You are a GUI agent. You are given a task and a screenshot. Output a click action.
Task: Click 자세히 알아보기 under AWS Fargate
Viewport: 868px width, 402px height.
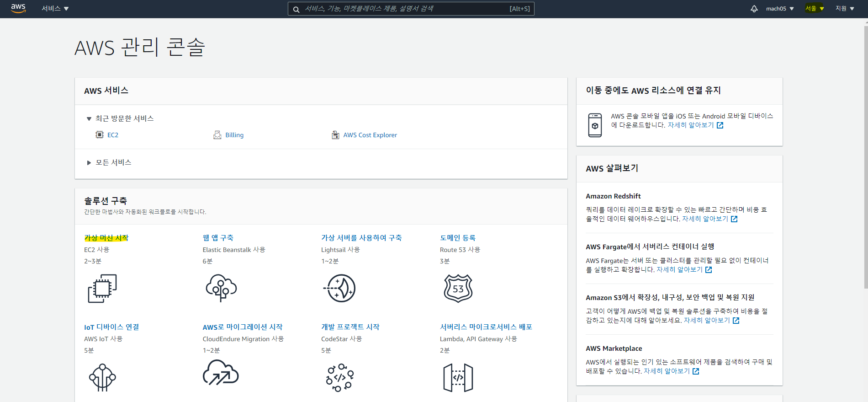coord(679,270)
